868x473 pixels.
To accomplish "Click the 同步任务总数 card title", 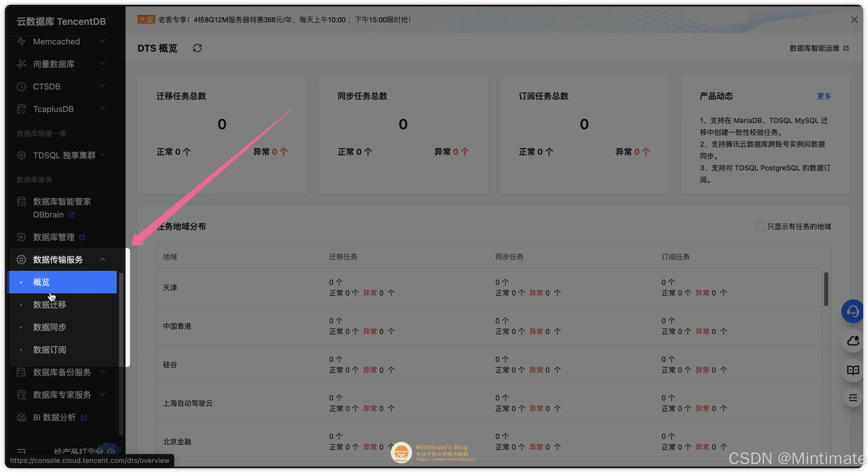I will coord(362,96).
